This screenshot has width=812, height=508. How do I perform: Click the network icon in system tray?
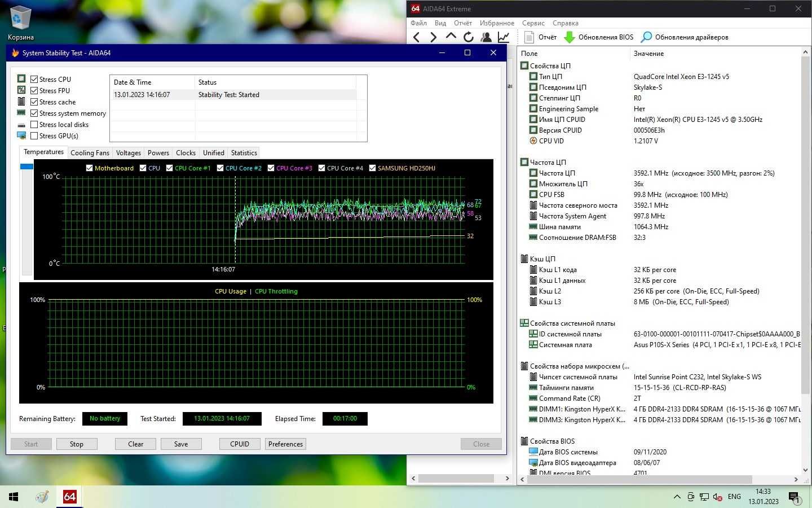(704, 497)
